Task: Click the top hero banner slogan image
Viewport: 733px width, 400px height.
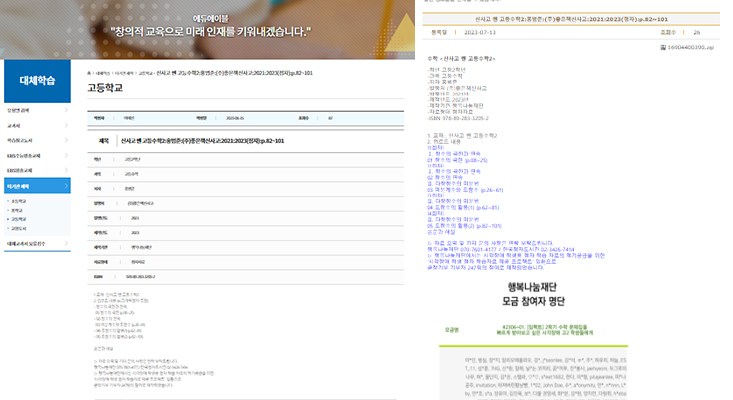Action: coord(210,25)
